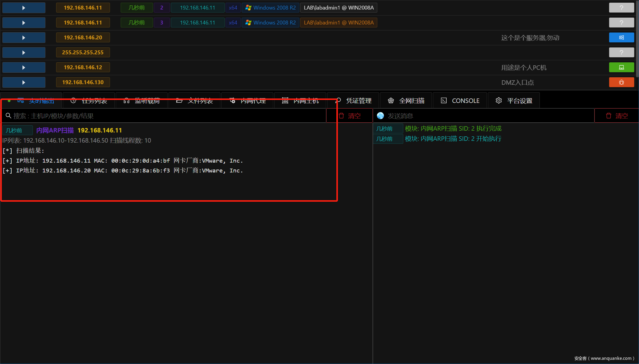Click the blue Windows icon tag for 192.168.146.20

(x=621, y=38)
